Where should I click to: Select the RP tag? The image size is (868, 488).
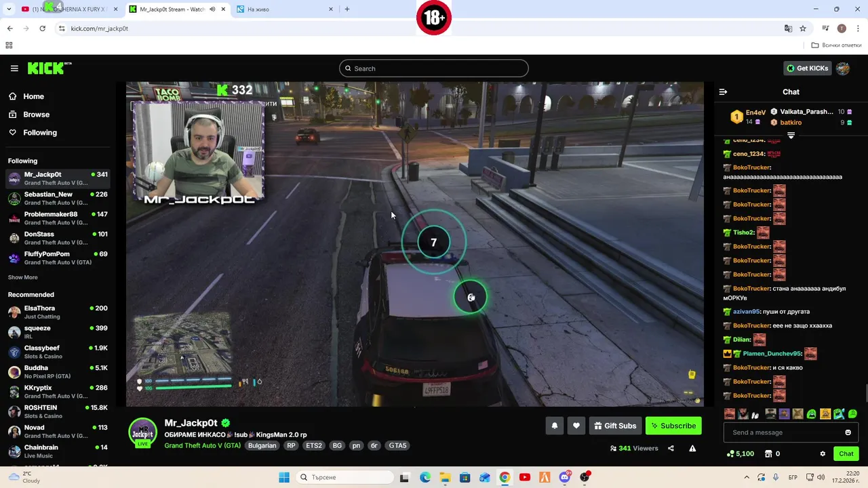[291, 445]
